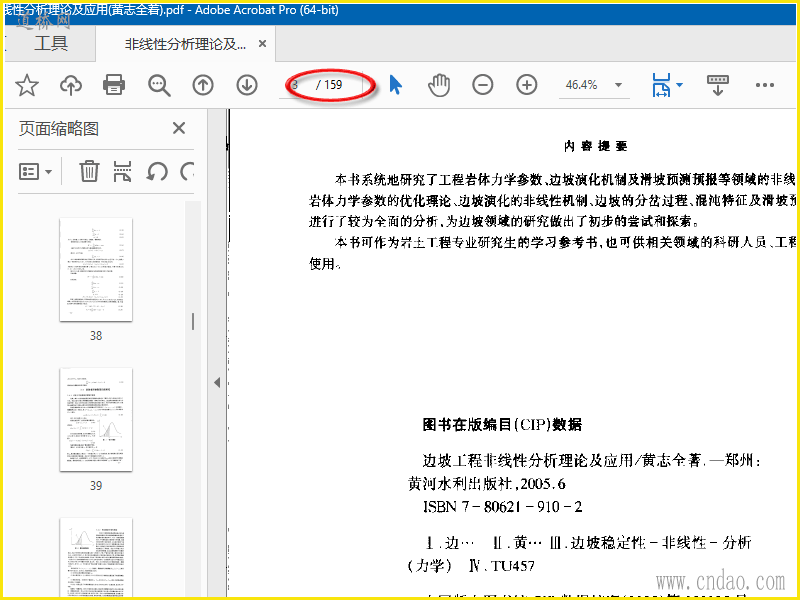
Task: Click the ISBN 7-80621-910-2 text
Action: [x=503, y=507]
